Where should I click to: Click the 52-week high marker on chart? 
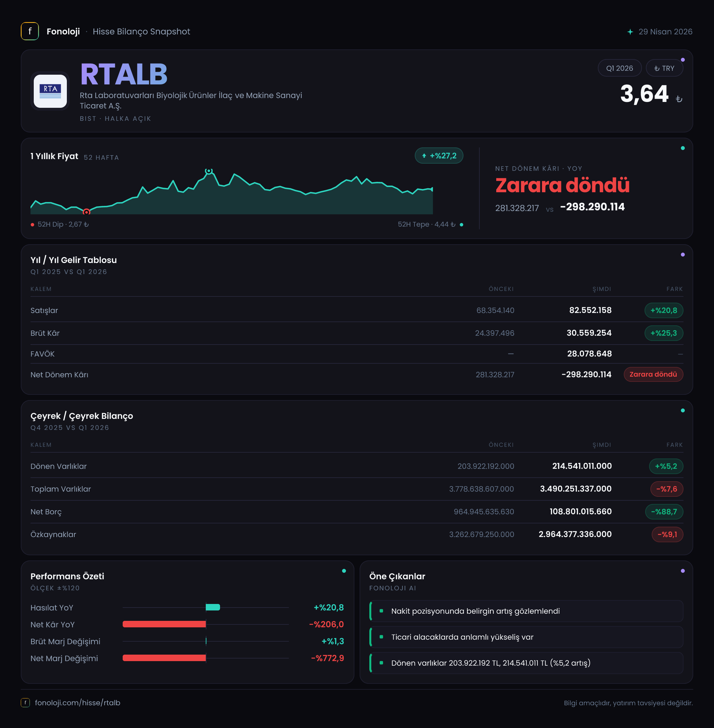[x=209, y=171]
